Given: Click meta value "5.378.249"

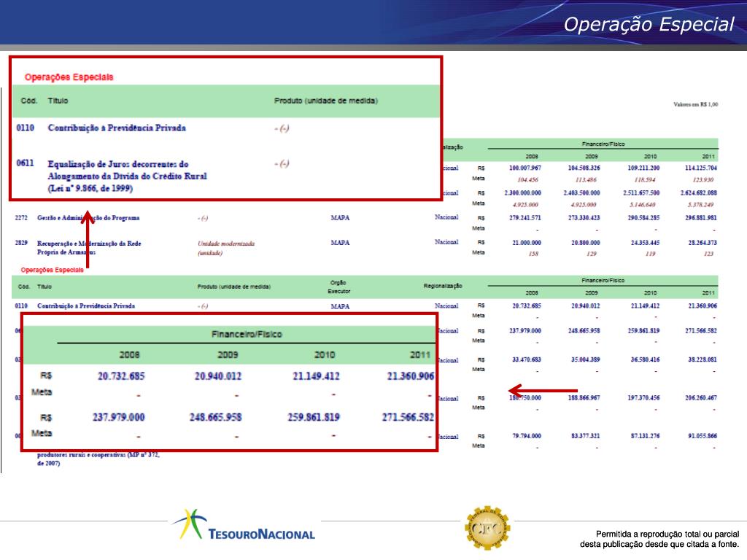Looking at the screenshot, I should pos(701,205).
